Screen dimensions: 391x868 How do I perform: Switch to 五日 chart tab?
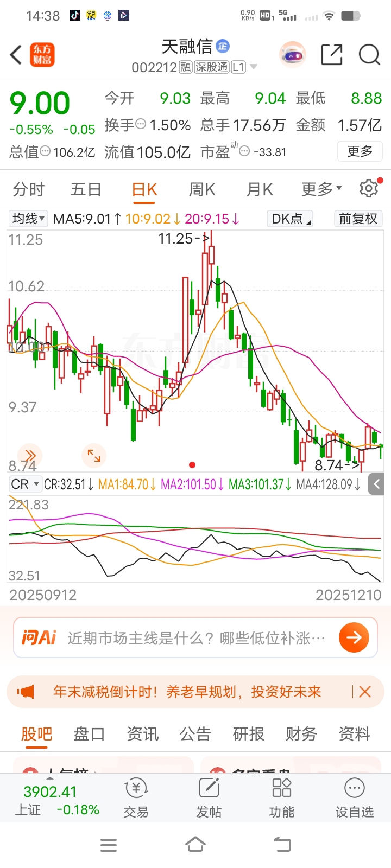point(86,189)
